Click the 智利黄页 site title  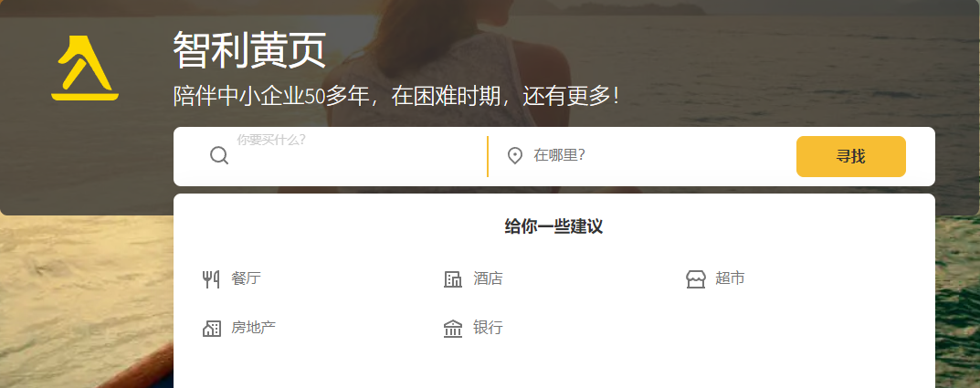[x=249, y=50]
